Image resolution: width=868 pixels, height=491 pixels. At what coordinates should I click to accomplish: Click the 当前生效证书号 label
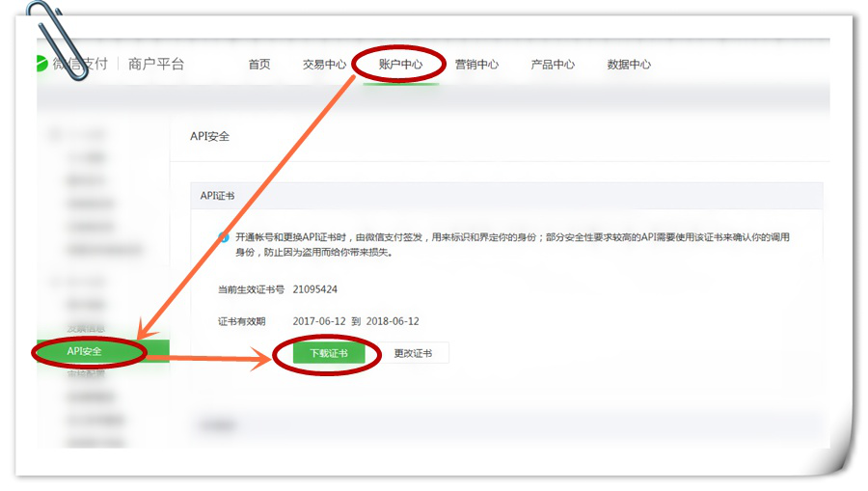(x=252, y=289)
